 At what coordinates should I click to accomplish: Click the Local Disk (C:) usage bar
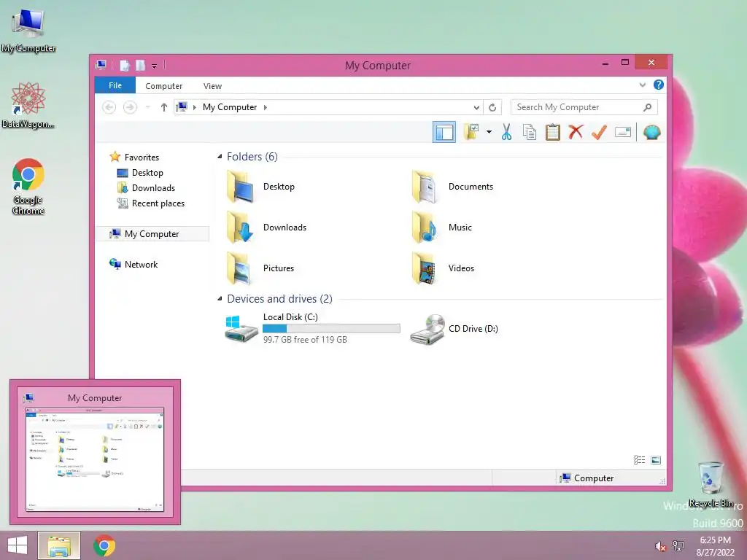332,329
